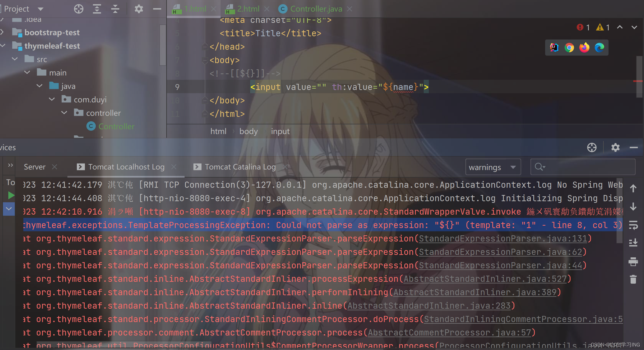The image size is (644, 350).
Task: Close the Controller.java tab
Action: [349, 9]
